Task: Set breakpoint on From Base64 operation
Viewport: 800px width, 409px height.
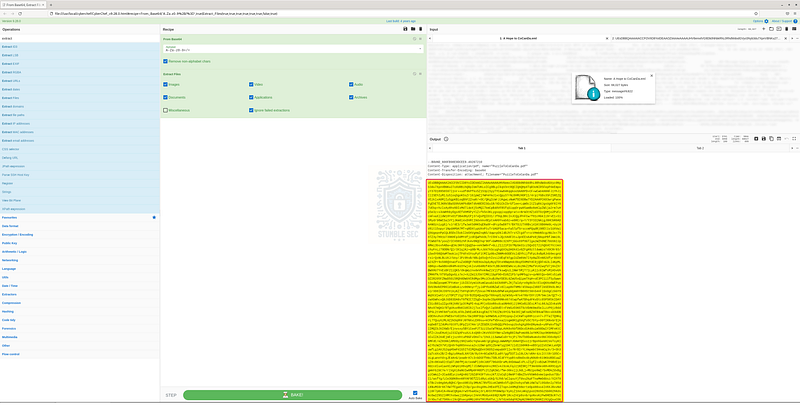Action: [x=420, y=39]
